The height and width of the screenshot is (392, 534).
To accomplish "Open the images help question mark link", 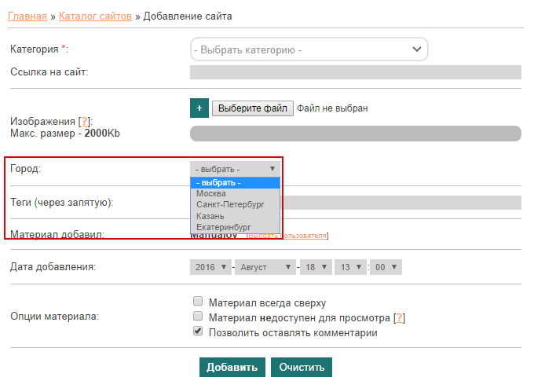I will point(85,122).
